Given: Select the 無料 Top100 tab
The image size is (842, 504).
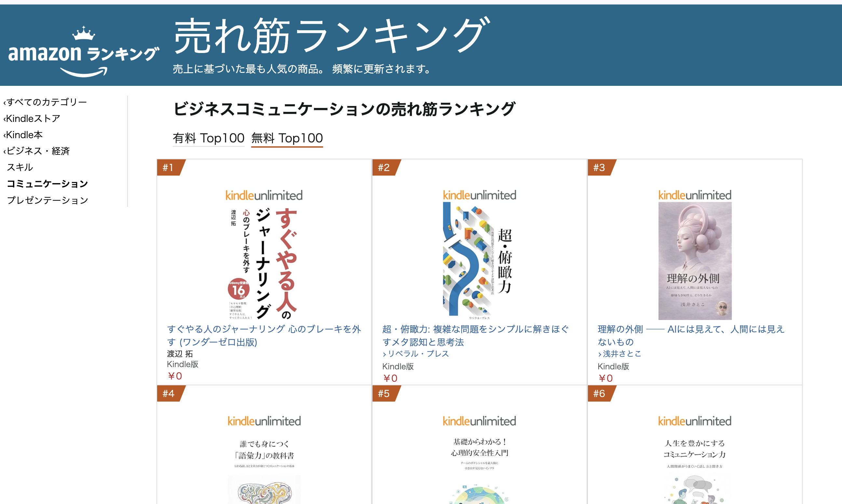Looking at the screenshot, I should click(x=287, y=138).
